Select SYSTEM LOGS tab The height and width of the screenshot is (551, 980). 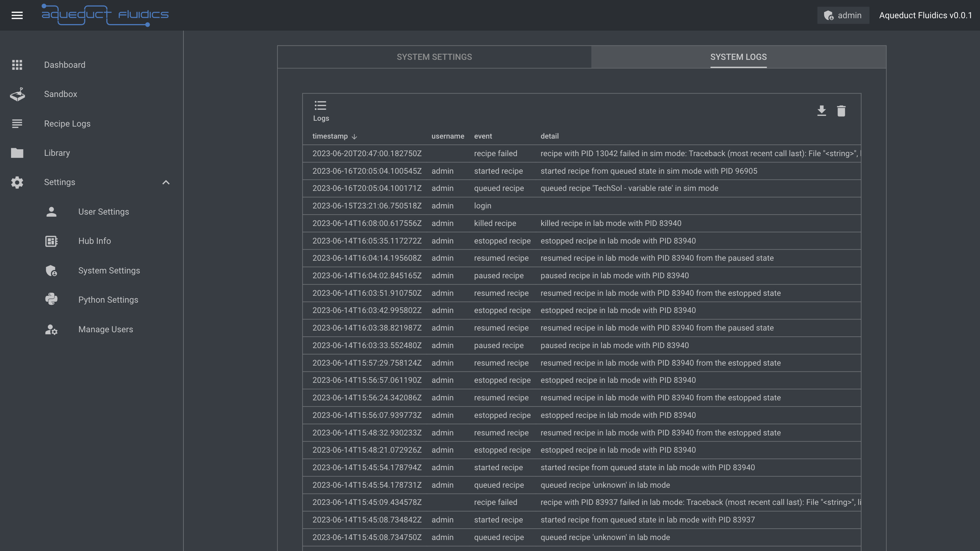click(738, 56)
